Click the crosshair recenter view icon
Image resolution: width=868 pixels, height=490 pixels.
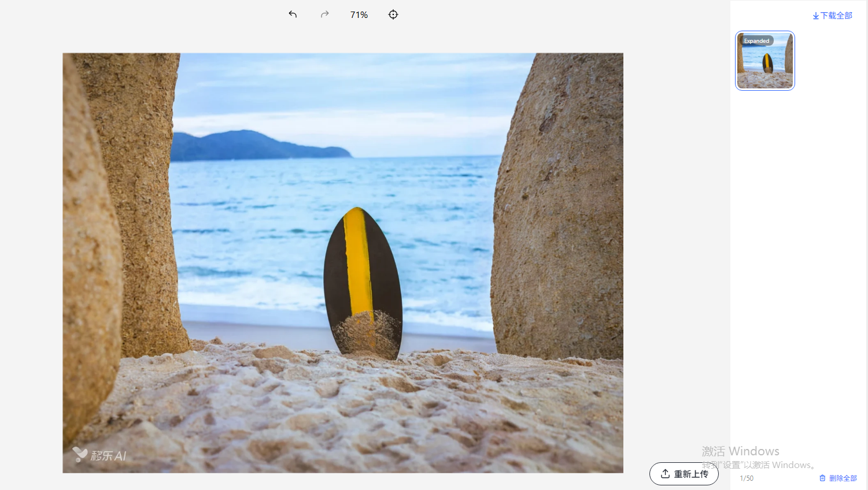pos(393,14)
